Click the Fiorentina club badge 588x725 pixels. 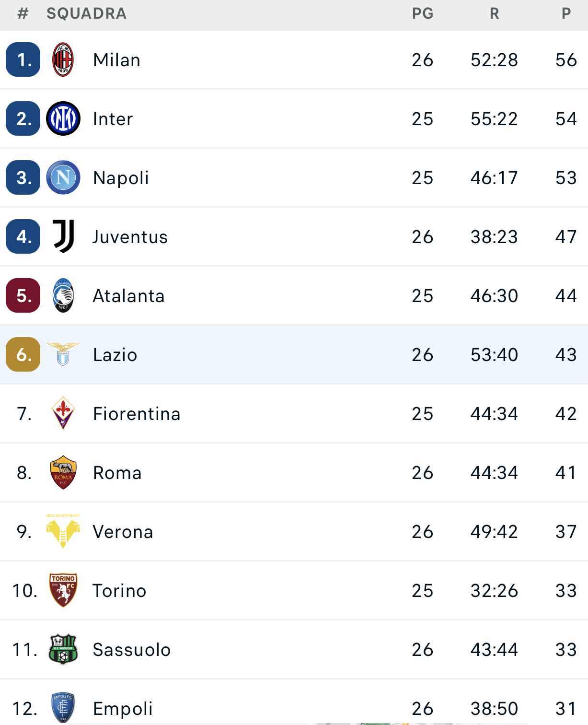[63, 413]
